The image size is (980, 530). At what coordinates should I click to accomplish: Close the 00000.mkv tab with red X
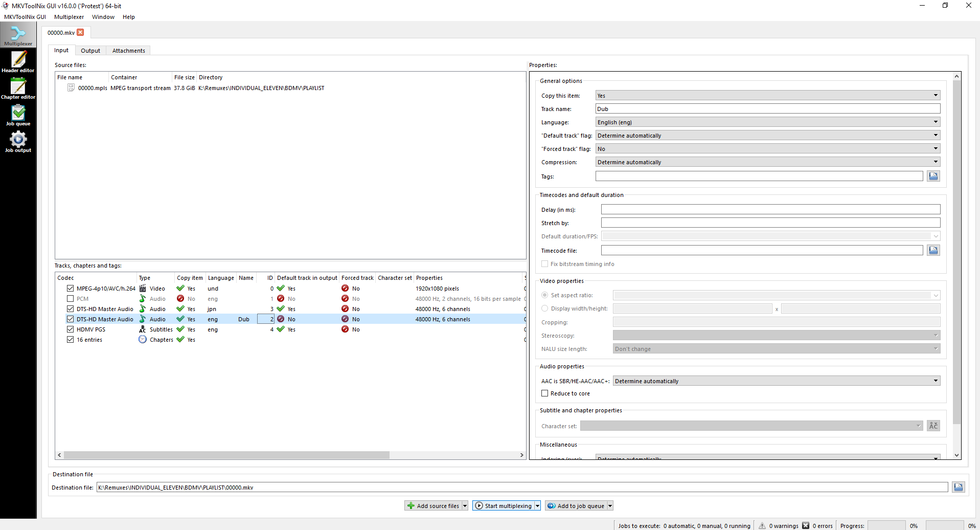80,32
